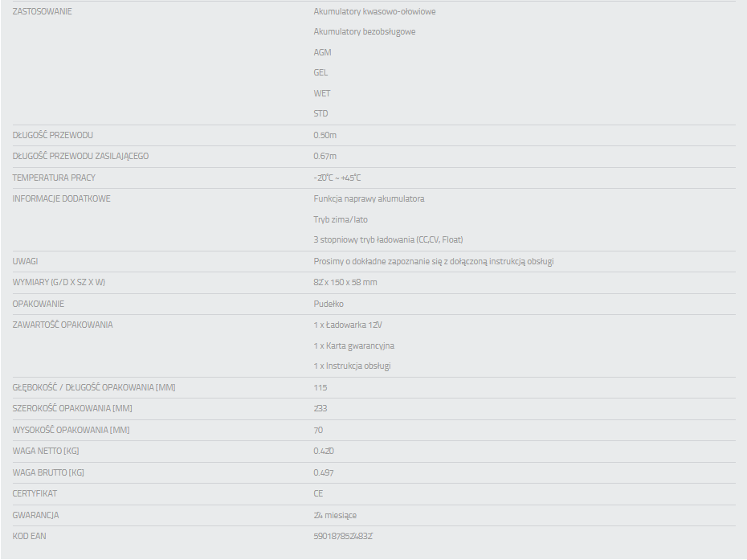Click the CE certificate value

click(x=318, y=493)
